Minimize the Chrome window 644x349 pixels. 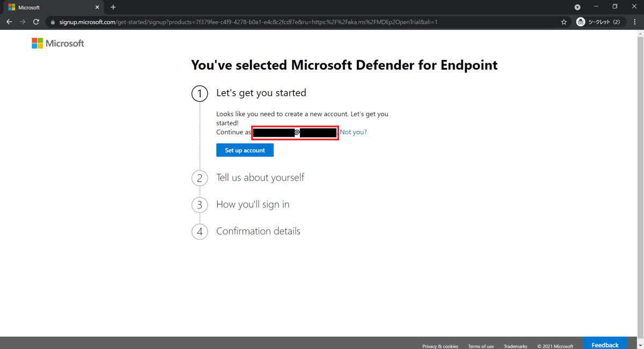597,6
